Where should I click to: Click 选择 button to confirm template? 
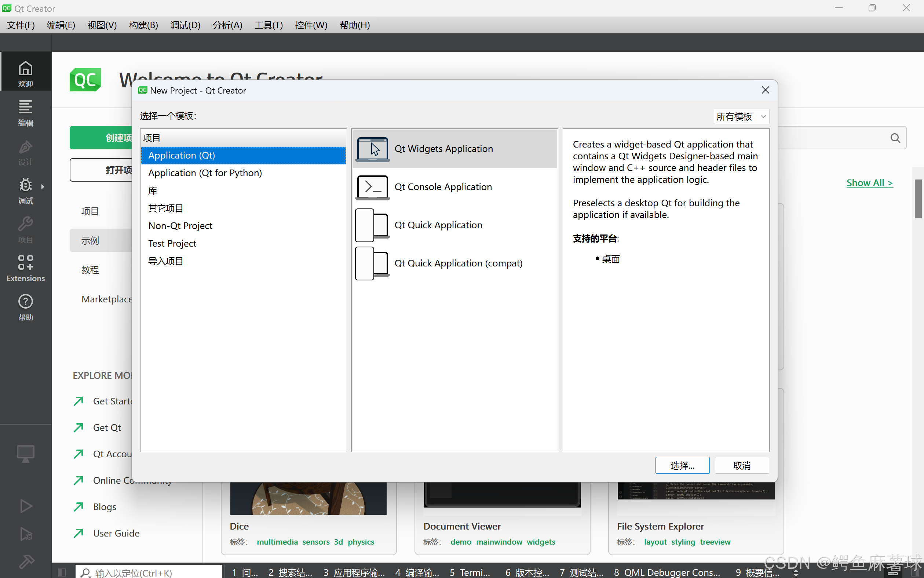681,465
